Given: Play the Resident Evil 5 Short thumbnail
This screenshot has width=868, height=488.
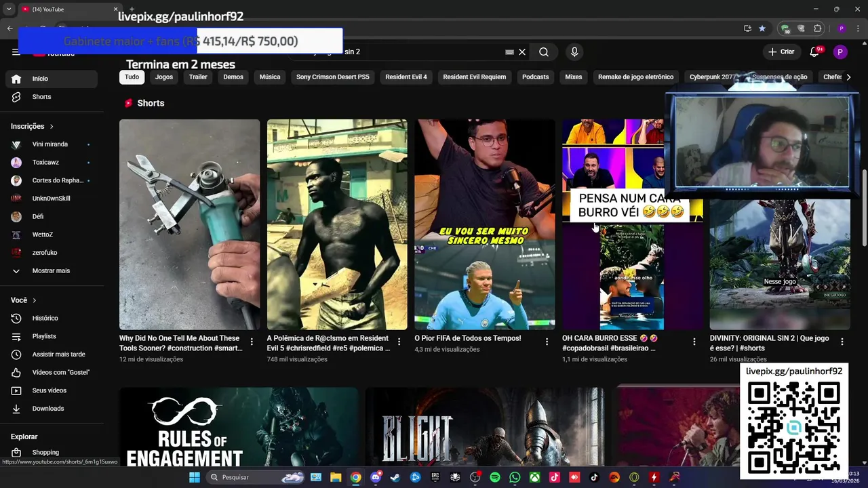Looking at the screenshot, I should tap(337, 224).
